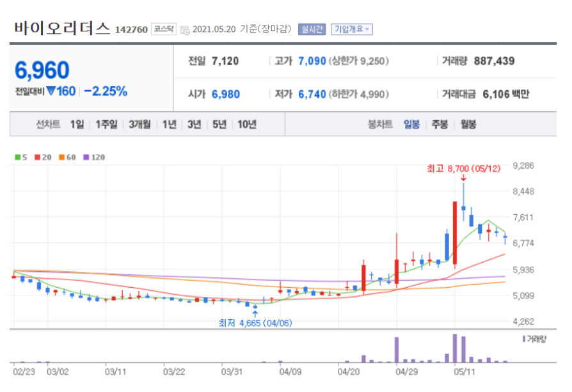Screen dimensions: 572x392
Task: Click the purple 120-day average legend swatch
Action: click(x=86, y=157)
